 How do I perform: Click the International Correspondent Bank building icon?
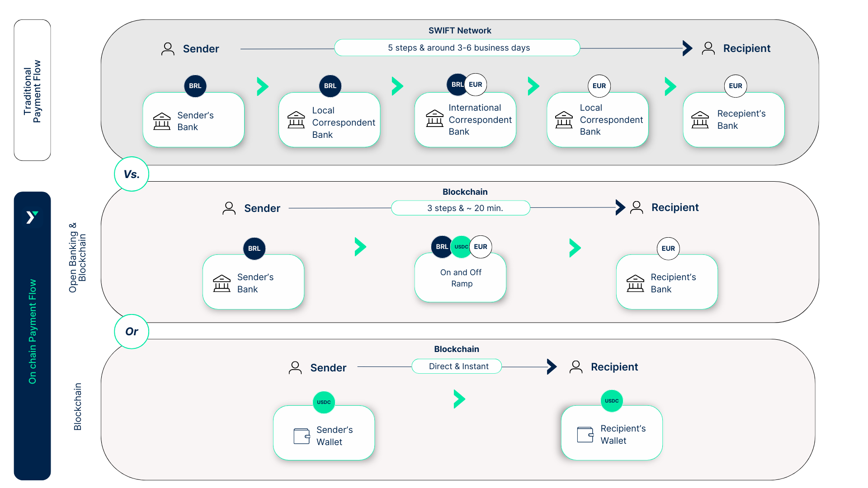coord(434,118)
